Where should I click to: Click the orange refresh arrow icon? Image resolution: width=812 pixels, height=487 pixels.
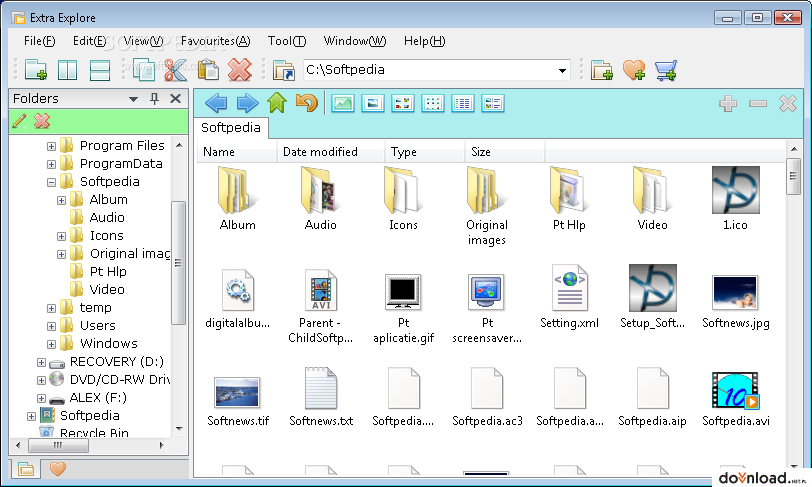tap(307, 103)
